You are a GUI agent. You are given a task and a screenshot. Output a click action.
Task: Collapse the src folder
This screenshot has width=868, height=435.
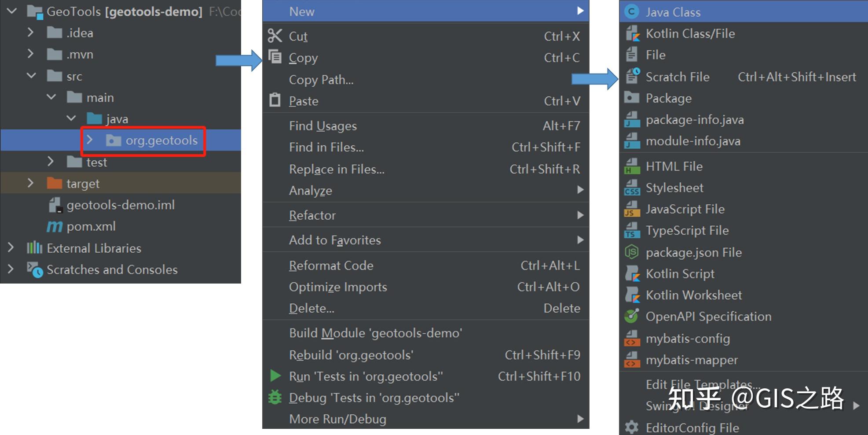[x=31, y=76]
